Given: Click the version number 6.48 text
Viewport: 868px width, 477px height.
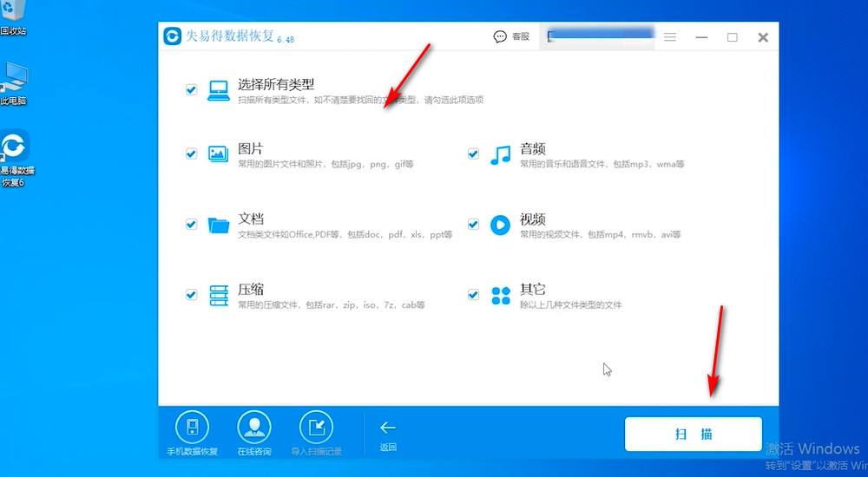Looking at the screenshot, I should click(x=286, y=39).
